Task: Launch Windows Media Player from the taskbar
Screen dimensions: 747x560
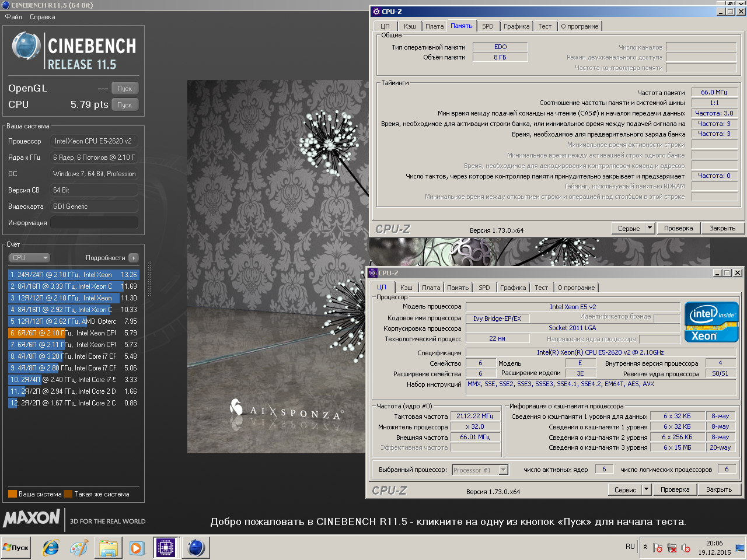Action: click(137, 548)
